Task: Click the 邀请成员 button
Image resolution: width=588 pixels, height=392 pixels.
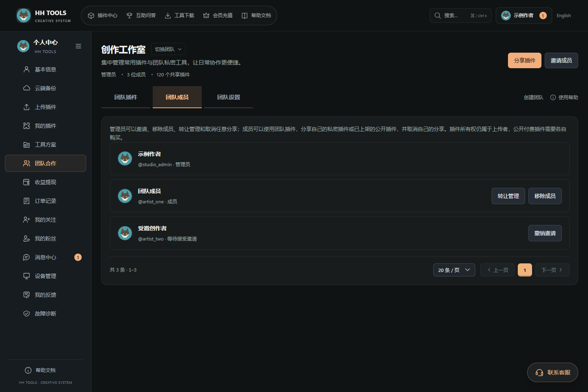Action: (561, 60)
